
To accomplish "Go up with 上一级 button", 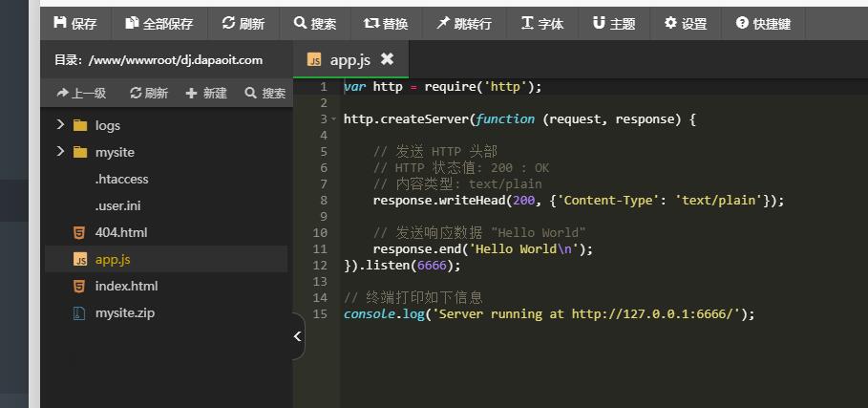I will (x=81, y=93).
